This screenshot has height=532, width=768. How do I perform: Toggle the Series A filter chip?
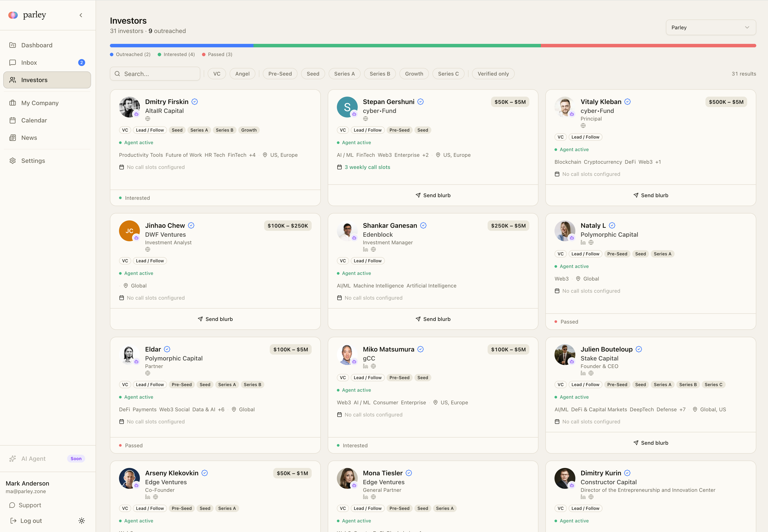344,74
